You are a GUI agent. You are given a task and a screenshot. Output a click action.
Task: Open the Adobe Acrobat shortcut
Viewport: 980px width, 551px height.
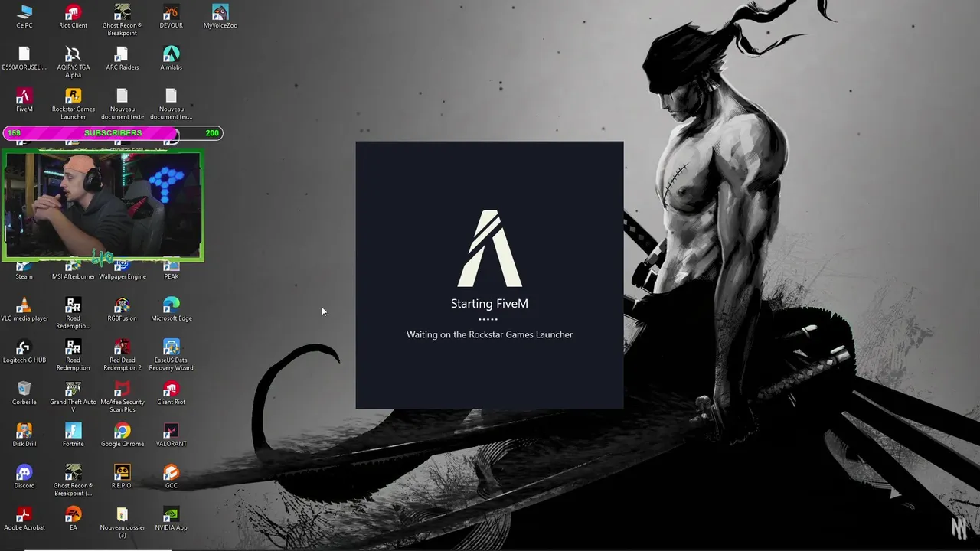pos(24,518)
